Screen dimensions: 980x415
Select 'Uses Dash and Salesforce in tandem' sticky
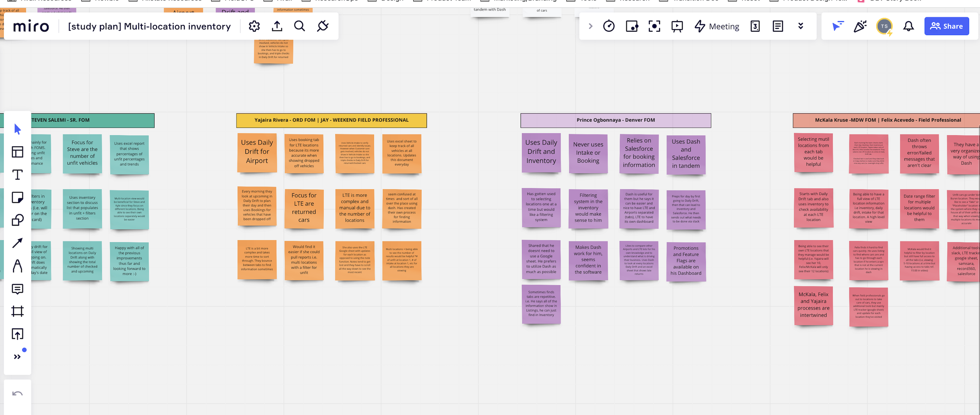[x=686, y=155]
